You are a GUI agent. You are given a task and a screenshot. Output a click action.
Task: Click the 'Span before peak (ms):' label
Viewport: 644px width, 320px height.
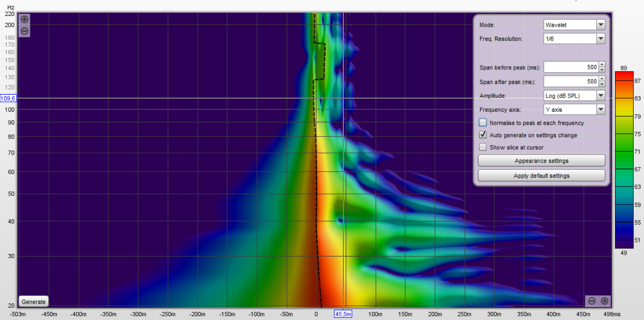[x=510, y=68]
